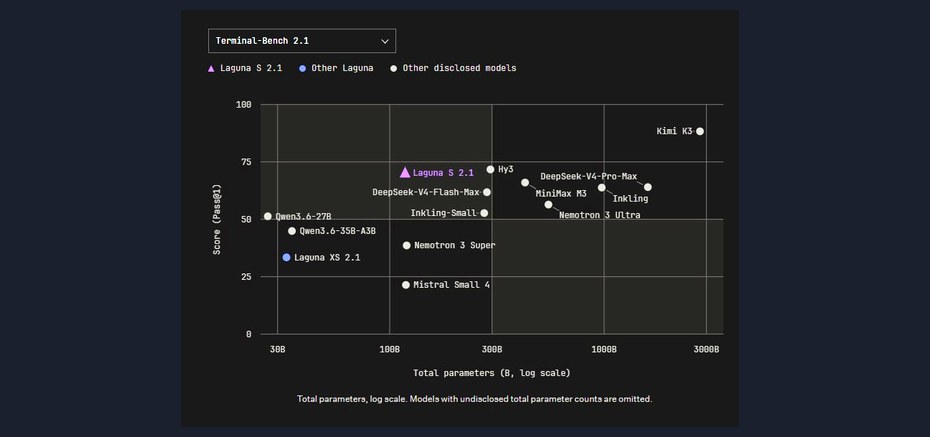This screenshot has width=930, height=437.
Task: Click the '100' y-axis tick label
Action: pyautogui.click(x=244, y=105)
